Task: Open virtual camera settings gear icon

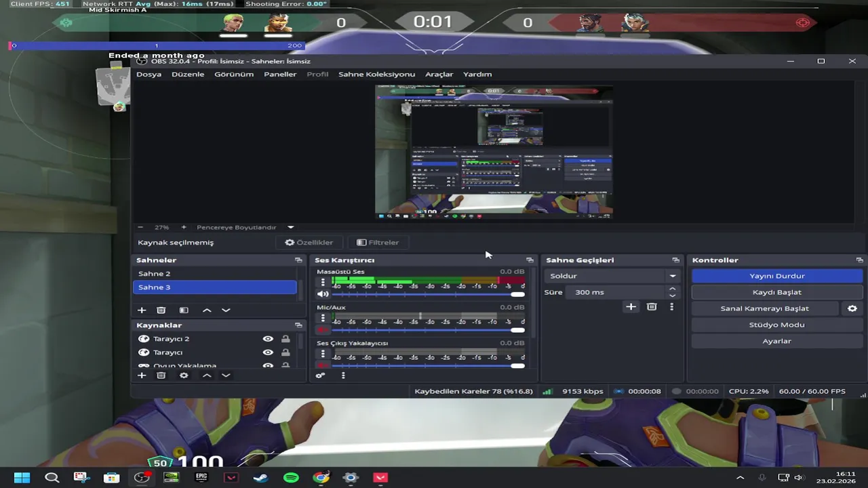Action: point(852,308)
